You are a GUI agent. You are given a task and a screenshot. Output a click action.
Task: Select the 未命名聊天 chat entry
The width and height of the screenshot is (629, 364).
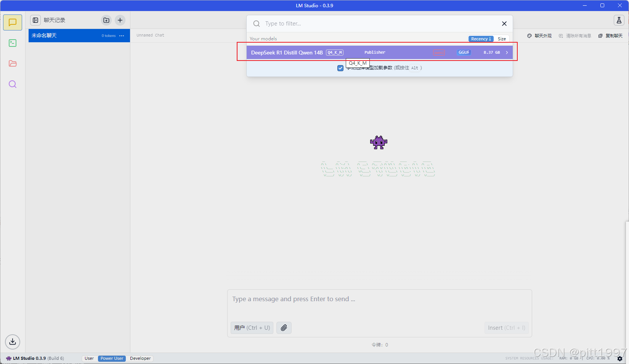click(x=79, y=35)
